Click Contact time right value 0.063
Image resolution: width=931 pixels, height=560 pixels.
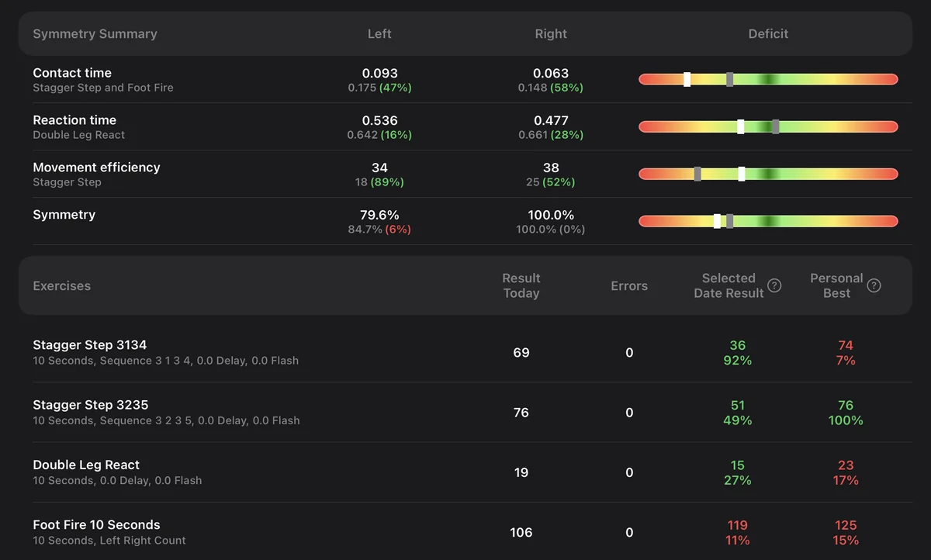(x=551, y=74)
